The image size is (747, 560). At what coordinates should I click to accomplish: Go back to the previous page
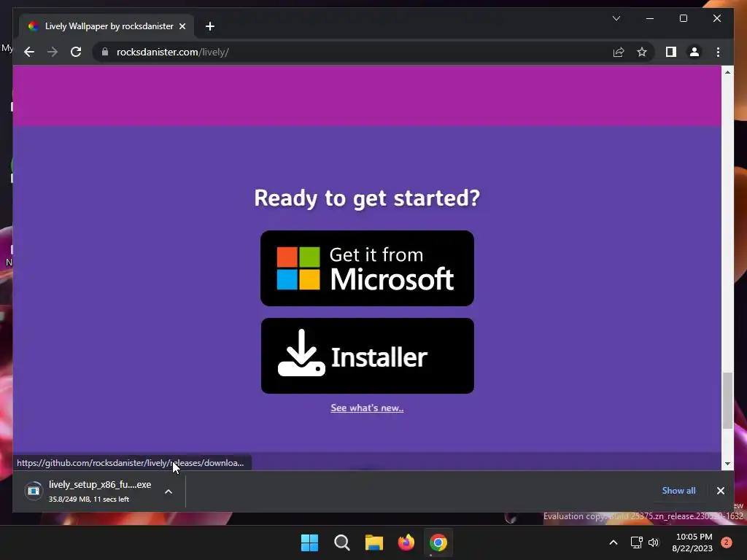tap(29, 52)
